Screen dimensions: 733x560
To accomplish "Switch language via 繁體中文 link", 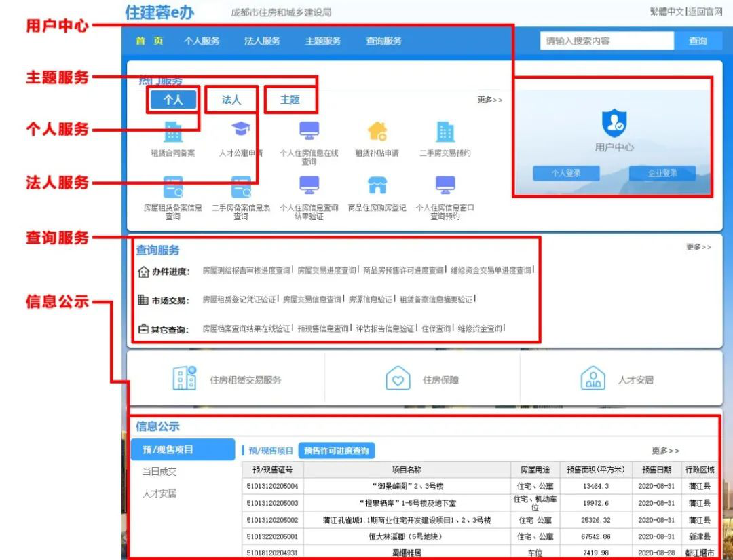I will point(666,12).
